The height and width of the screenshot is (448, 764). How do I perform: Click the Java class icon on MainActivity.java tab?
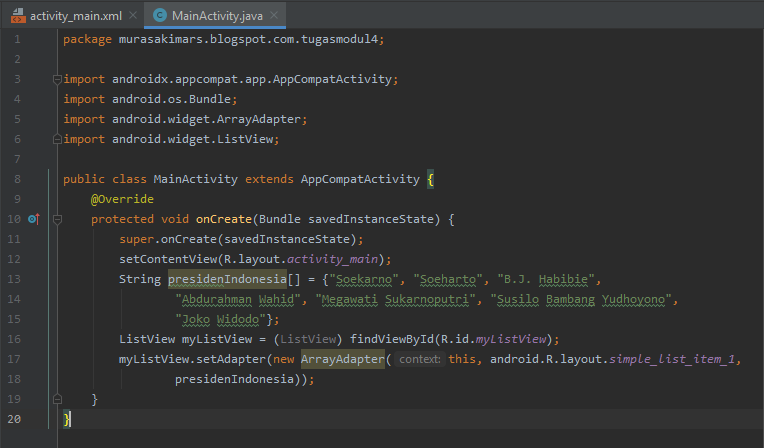(x=159, y=15)
